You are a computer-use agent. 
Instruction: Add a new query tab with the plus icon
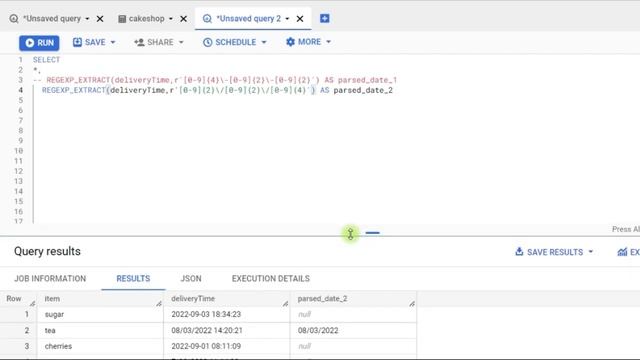coord(324,18)
